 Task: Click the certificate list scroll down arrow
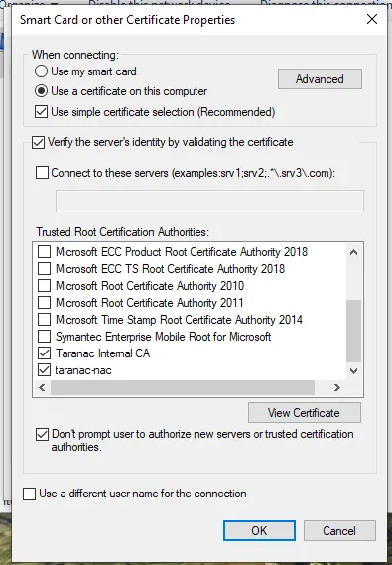pos(353,371)
